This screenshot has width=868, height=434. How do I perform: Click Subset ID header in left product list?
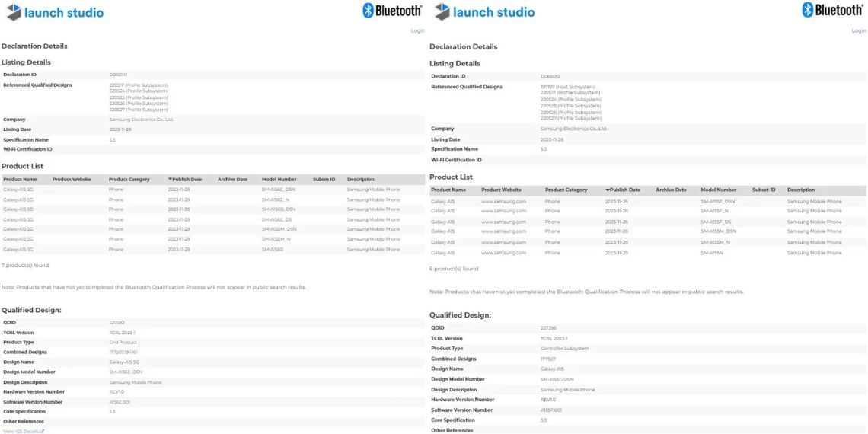[x=324, y=180]
